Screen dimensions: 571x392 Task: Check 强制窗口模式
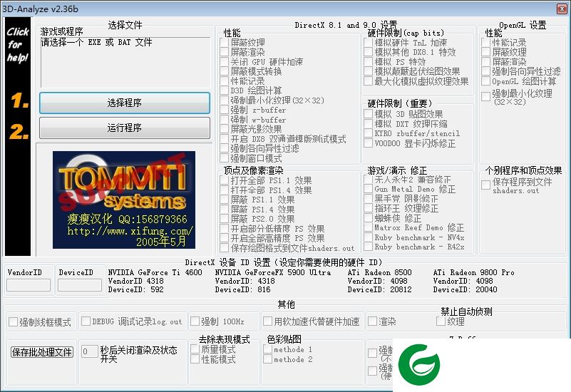(225, 158)
